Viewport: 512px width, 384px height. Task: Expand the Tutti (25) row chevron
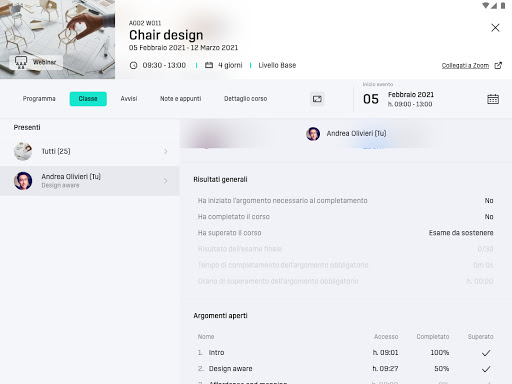point(166,152)
